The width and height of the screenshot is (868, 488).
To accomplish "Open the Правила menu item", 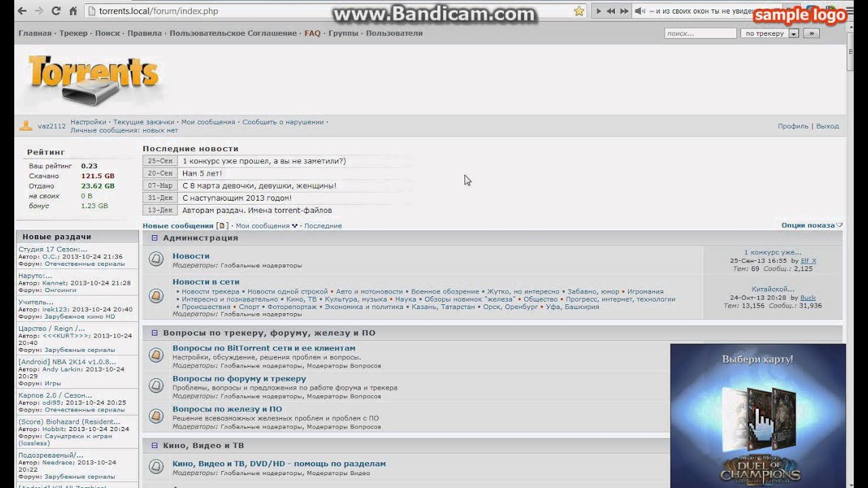I will [x=144, y=33].
